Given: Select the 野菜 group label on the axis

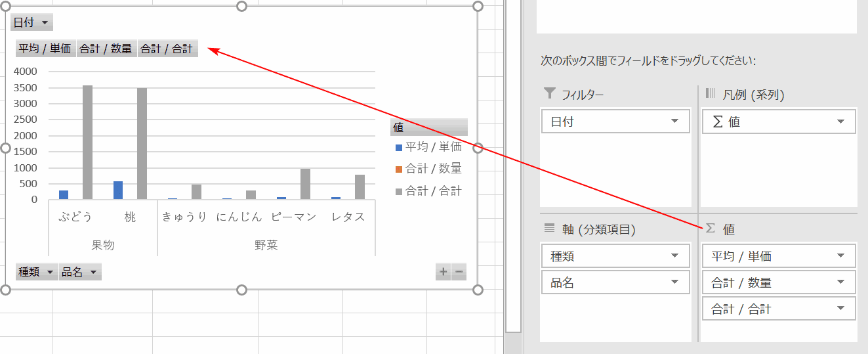Looking at the screenshot, I should [x=266, y=245].
